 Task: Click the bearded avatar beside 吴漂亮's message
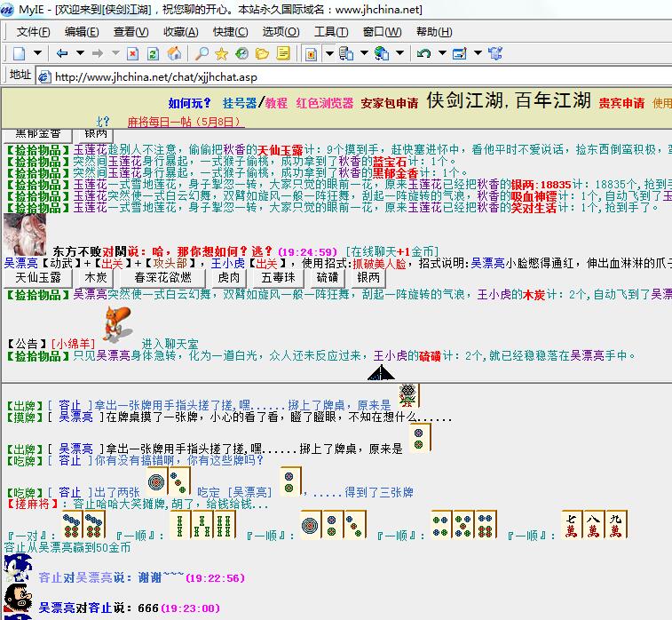tap(18, 598)
